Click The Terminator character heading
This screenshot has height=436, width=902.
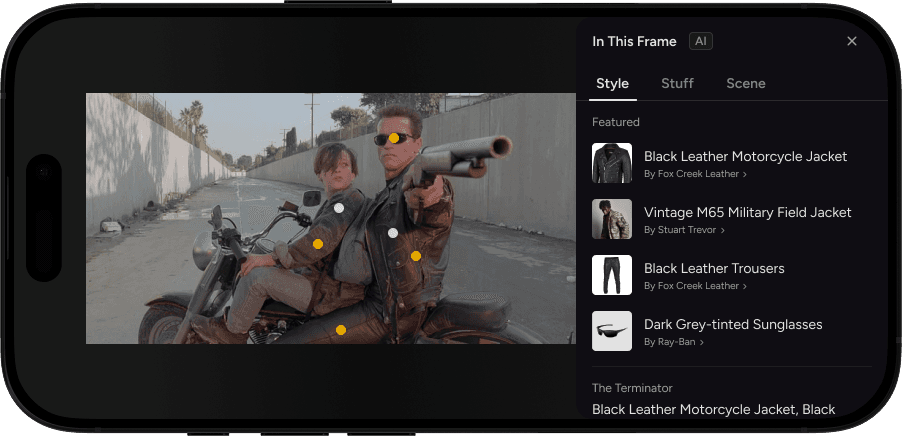(632, 388)
